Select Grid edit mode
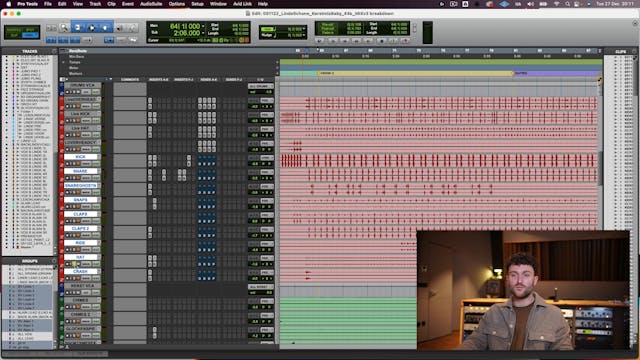The height and width of the screenshot is (360, 640). 30,36
